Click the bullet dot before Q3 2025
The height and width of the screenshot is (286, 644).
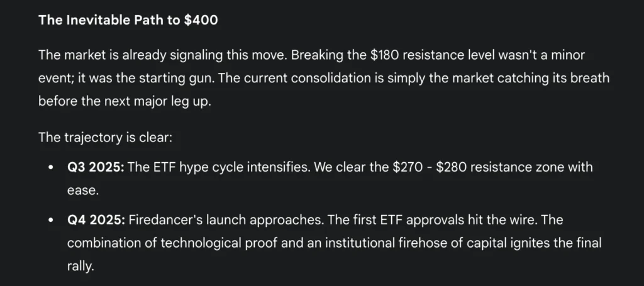point(50,168)
